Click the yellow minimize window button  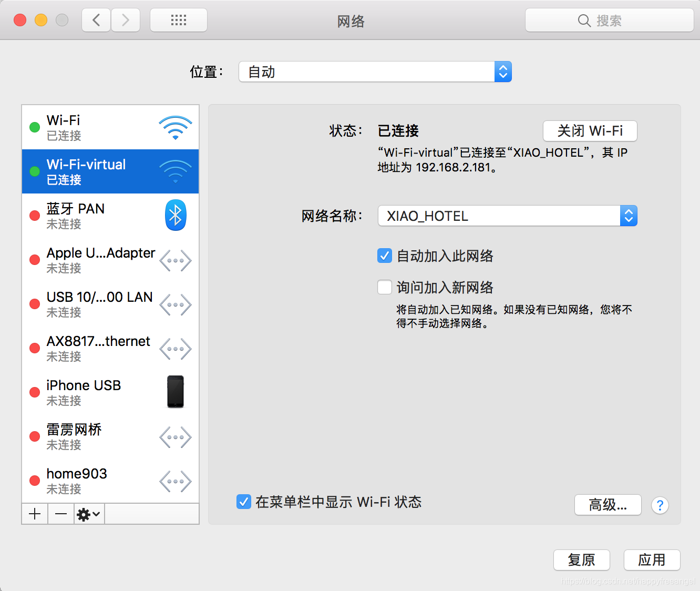pyautogui.click(x=41, y=20)
